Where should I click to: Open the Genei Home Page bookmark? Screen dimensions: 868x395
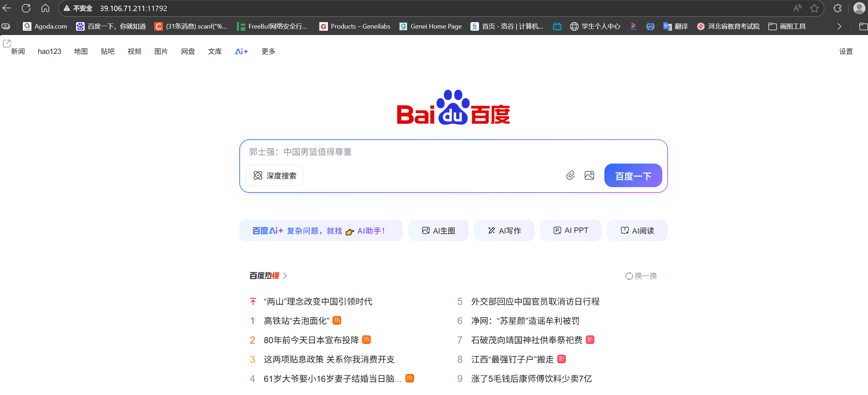tap(430, 26)
